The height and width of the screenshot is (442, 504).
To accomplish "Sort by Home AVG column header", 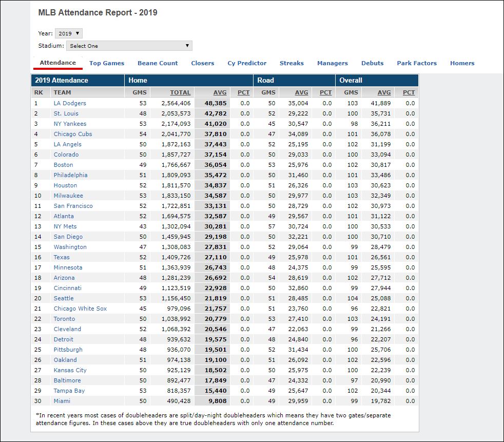I will 220,92.
